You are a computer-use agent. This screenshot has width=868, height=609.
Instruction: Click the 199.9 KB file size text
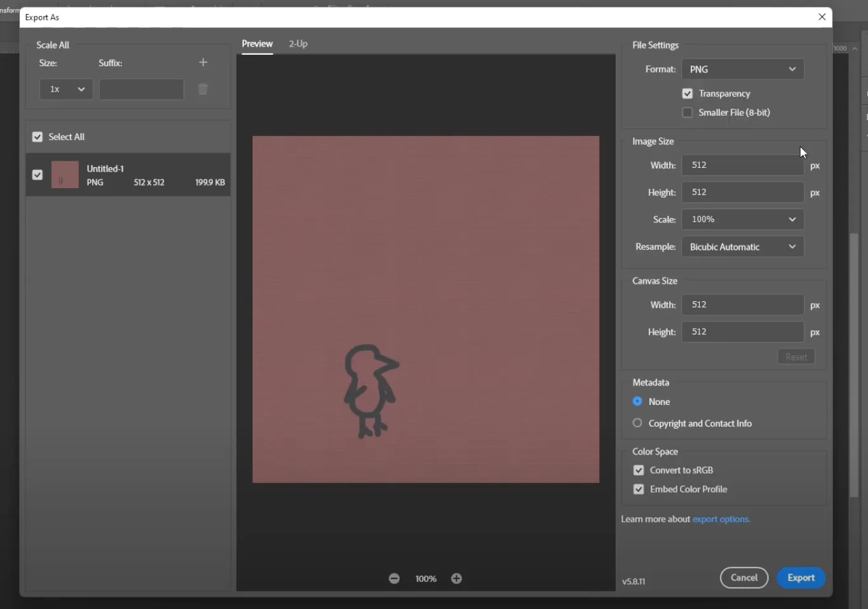click(210, 182)
